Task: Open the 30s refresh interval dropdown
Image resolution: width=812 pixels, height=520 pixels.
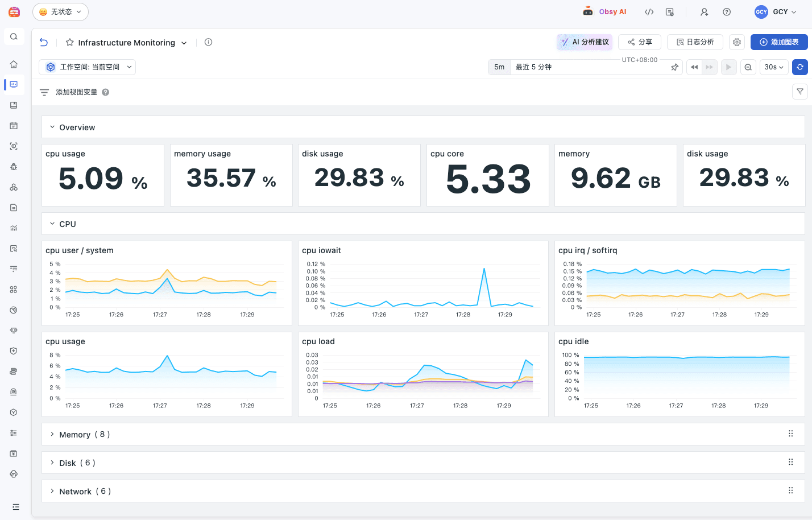Action: (x=774, y=67)
